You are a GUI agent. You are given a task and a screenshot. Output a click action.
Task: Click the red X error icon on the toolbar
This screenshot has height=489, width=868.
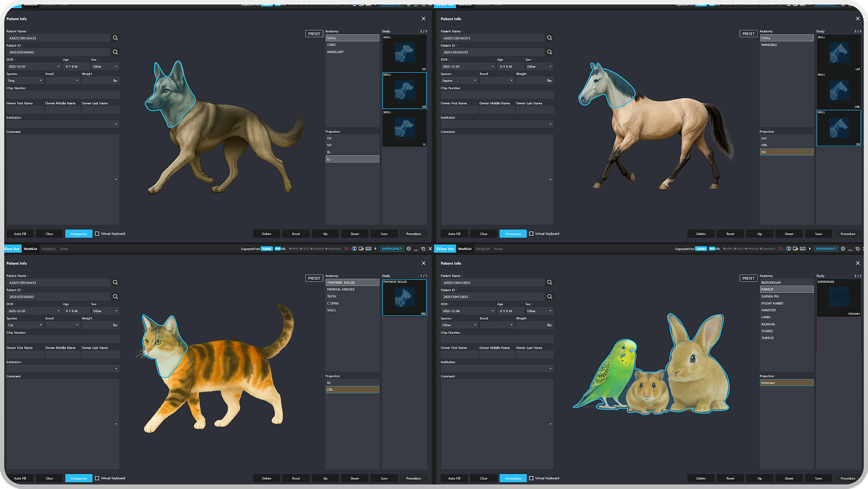pyautogui.click(x=347, y=248)
